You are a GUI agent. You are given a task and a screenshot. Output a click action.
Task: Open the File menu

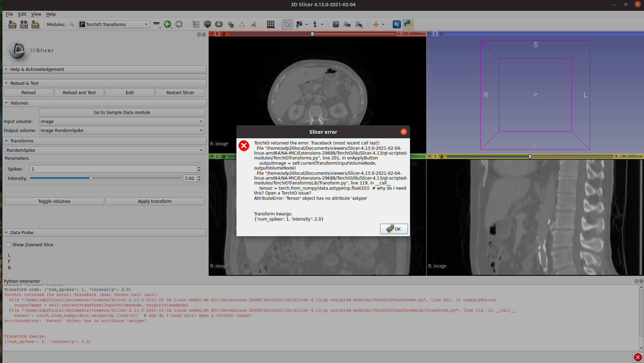9,14
